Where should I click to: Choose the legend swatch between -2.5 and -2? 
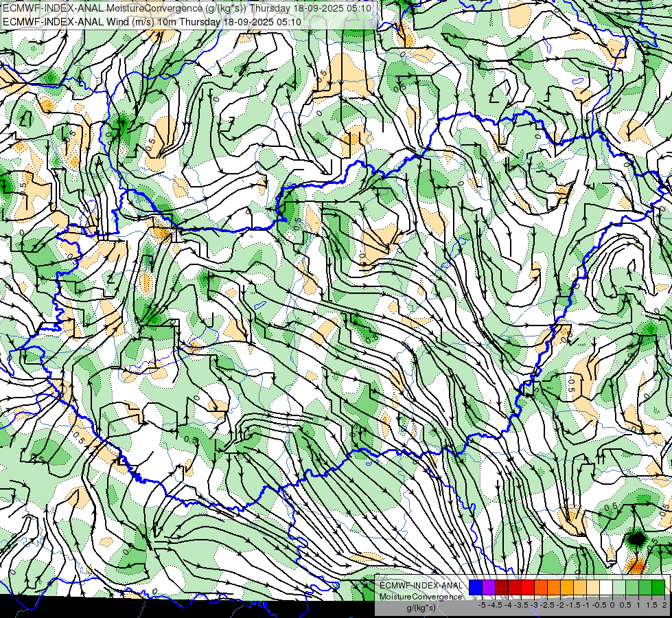point(554,588)
